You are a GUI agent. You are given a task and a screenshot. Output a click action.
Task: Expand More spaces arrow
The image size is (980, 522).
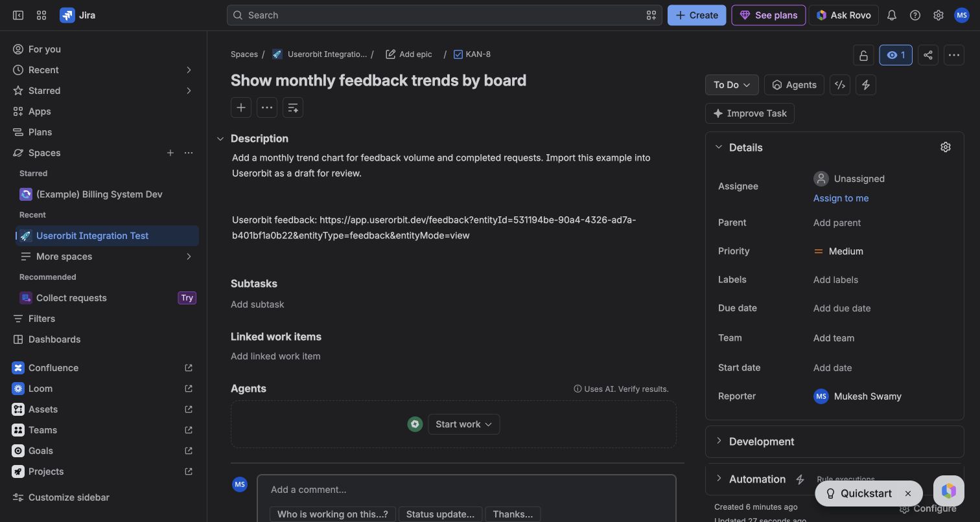pyautogui.click(x=189, y=256)
